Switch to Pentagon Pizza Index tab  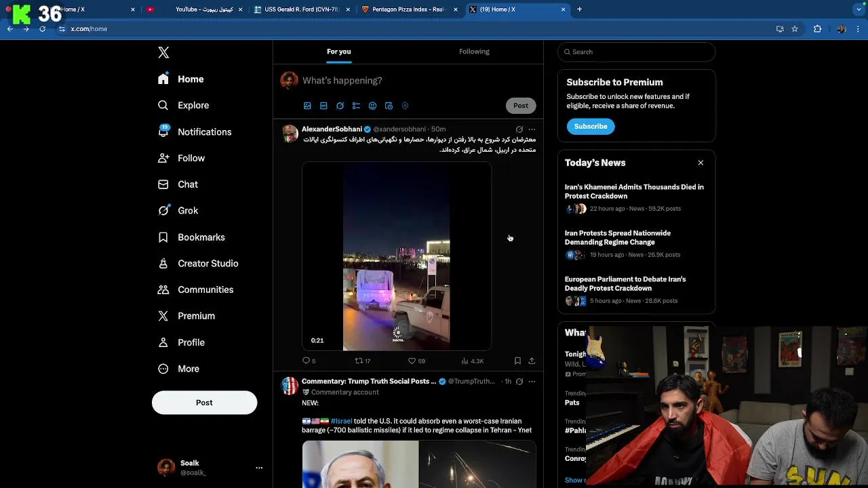coord(410,9)
